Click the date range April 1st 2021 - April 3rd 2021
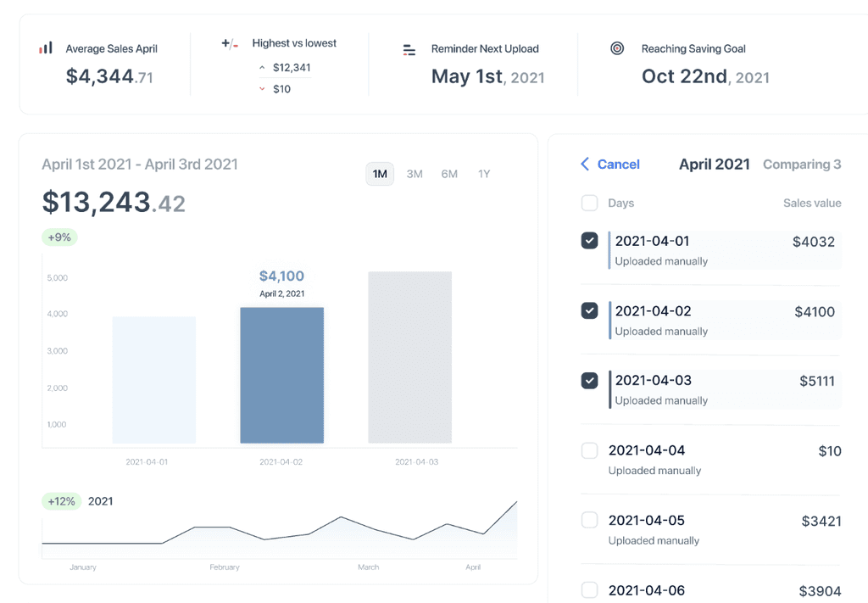 140,165
